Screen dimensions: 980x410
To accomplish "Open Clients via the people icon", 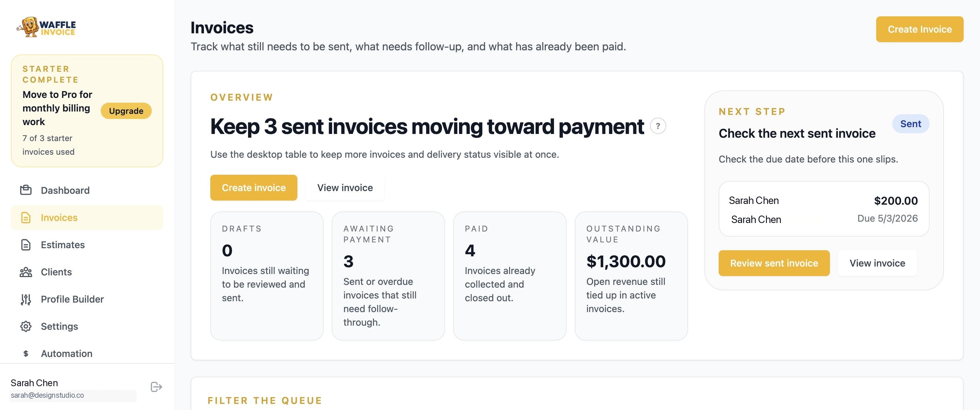I will [x=26, y=272].
